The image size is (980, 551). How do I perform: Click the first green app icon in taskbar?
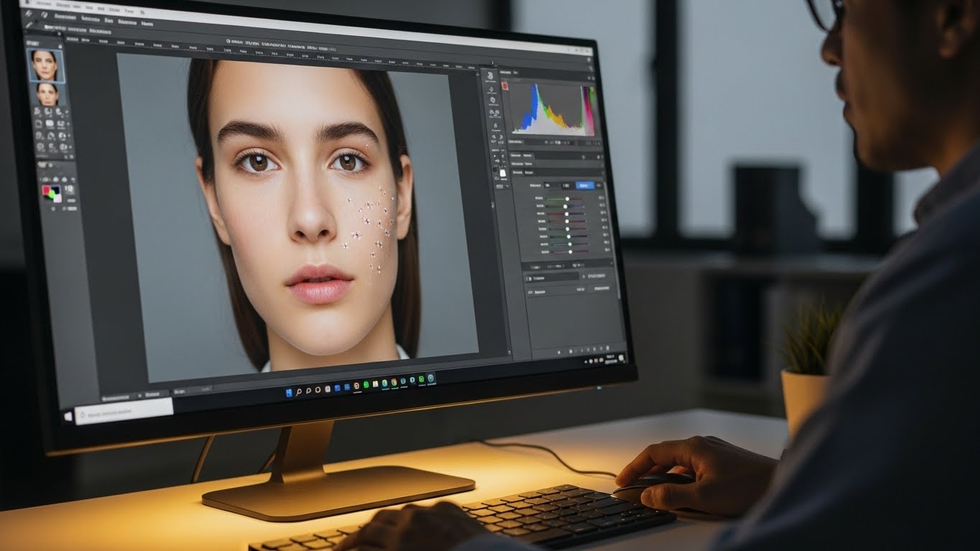[x=366, y=385]
